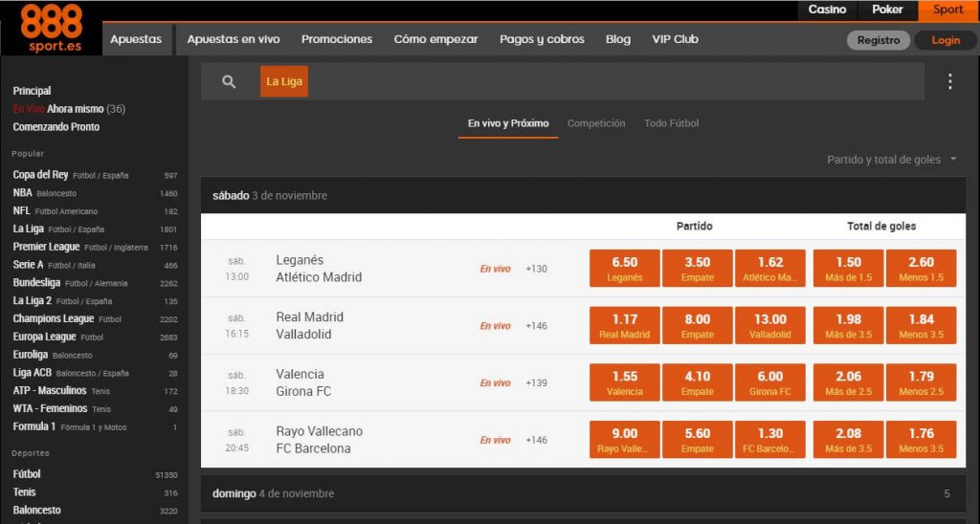Select the Sport tab

[x=948, y=10]
